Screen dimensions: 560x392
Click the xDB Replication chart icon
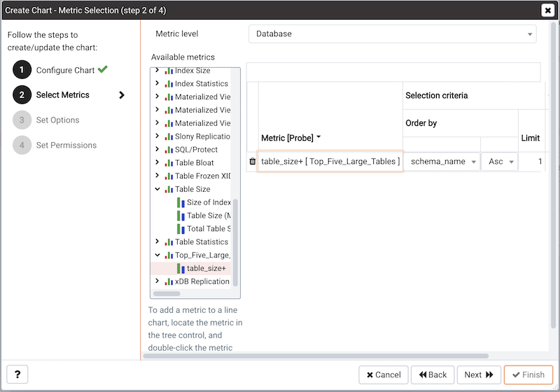[169, 282]
